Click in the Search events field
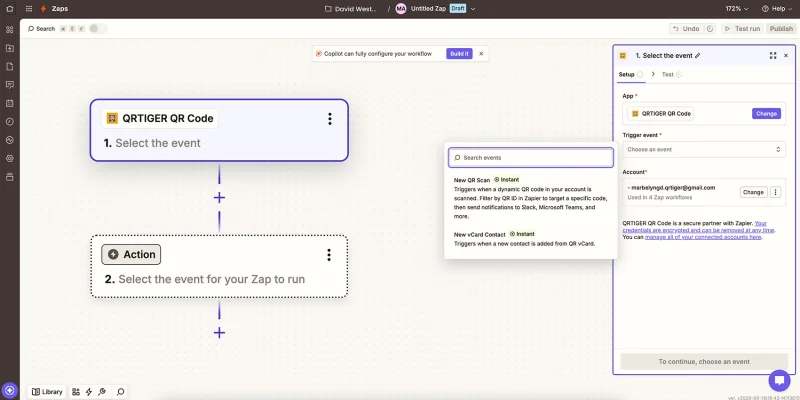Screen dimensions: 800x400 click(x=531, y=158)
